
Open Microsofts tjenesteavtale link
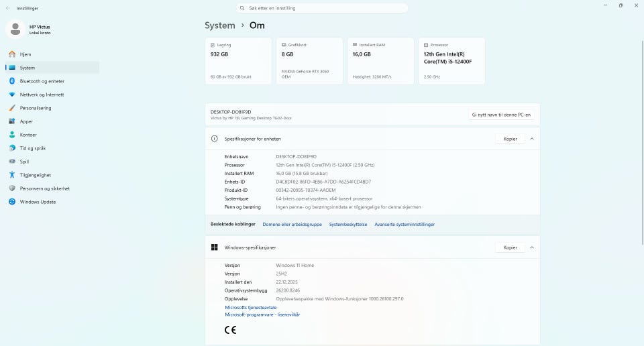[x=250, y=307]
